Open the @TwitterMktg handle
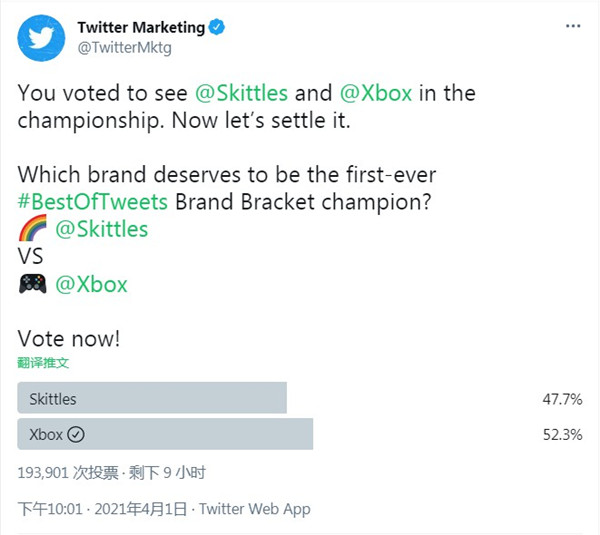This screenshot has height=535, width=600. [124, 48]
